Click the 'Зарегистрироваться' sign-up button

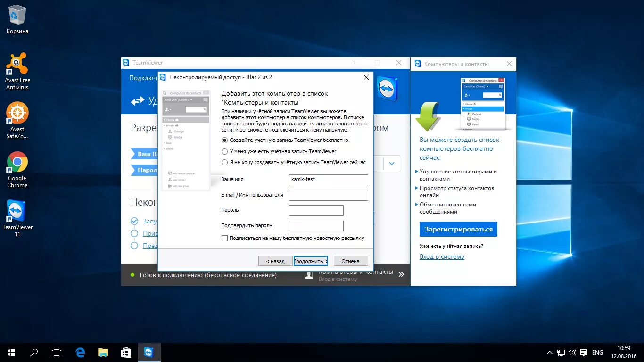click(458, 229)
